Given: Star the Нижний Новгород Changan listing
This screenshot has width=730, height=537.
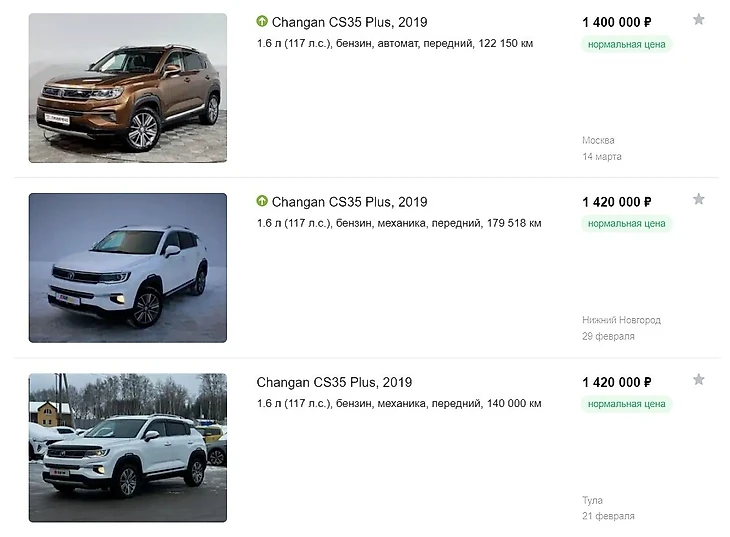Looking at the screenshot, I should (698, 200).
